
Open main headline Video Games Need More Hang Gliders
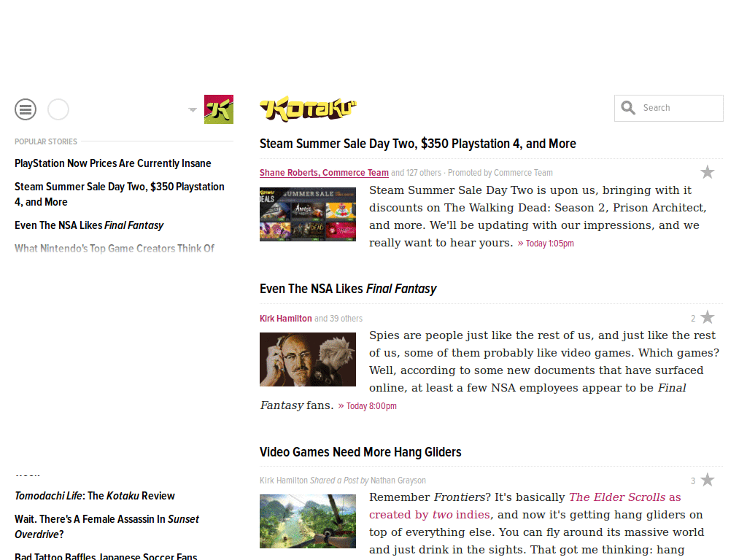(360, 452)
